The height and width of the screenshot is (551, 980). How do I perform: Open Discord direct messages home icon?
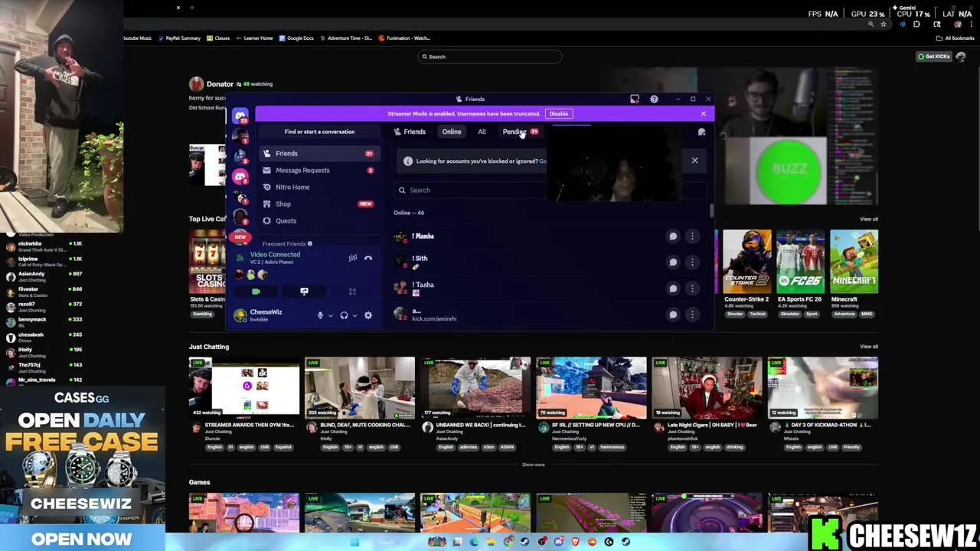(x=240, y=116)
